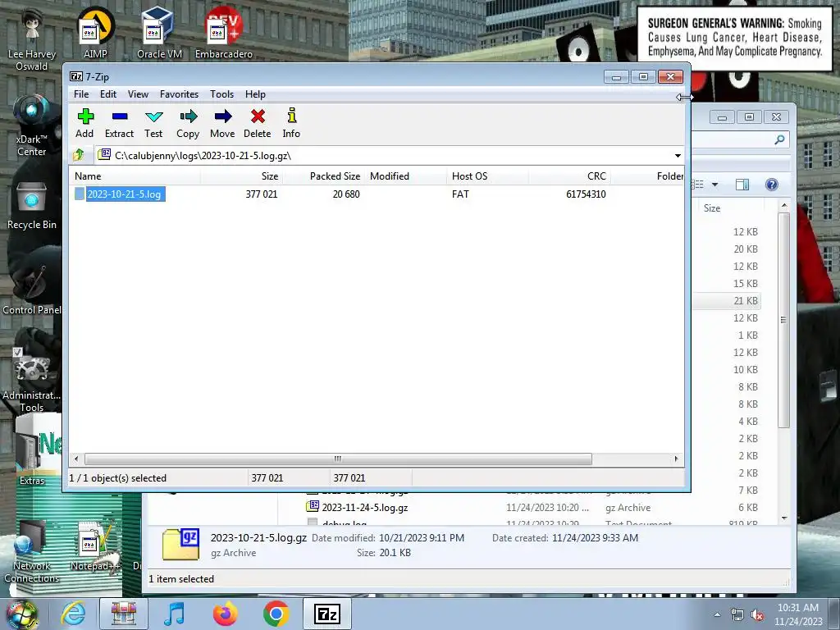Select the Embarcadero desktop shortcut
Viewport: 840px width, 630px height.
click(x=223, y=34)
